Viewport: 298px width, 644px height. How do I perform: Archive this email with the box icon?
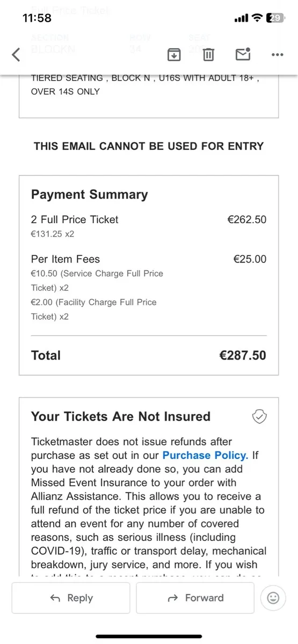(x=174, y=54)
